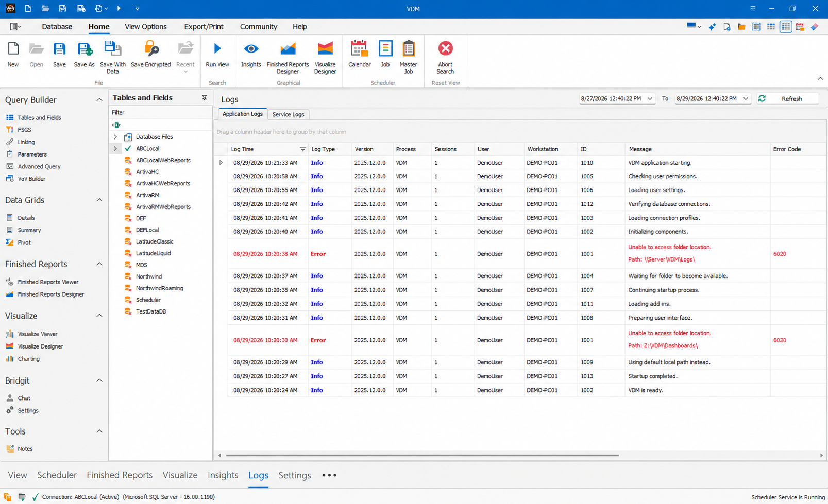Select the Northwind database in the tree
Viewport: 828px width, 504px height.
pyautogui.click(x=149, y=277)
